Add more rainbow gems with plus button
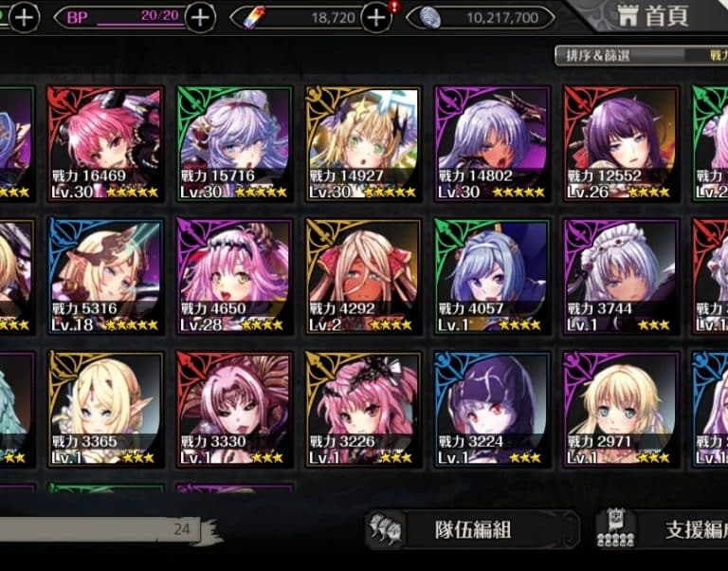Screen dimensions: 728x571 (x=376, y=18)
